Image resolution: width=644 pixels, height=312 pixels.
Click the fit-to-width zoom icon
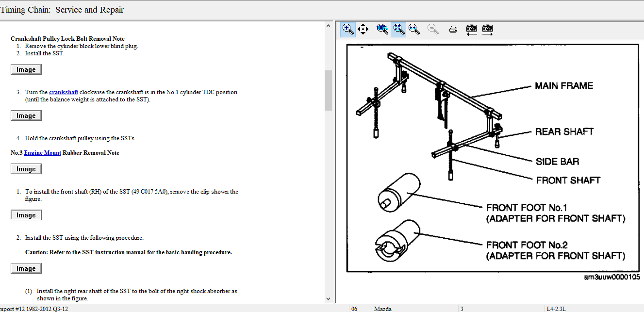tap(414, 29)
